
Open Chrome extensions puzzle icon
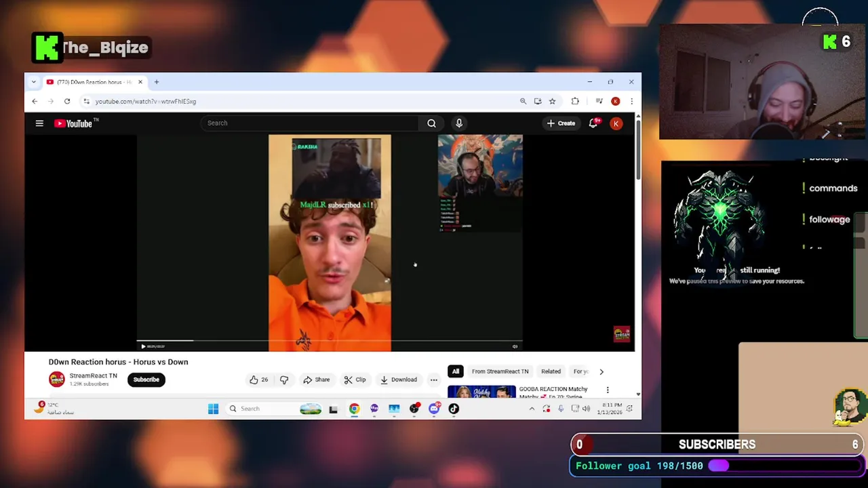575,101
